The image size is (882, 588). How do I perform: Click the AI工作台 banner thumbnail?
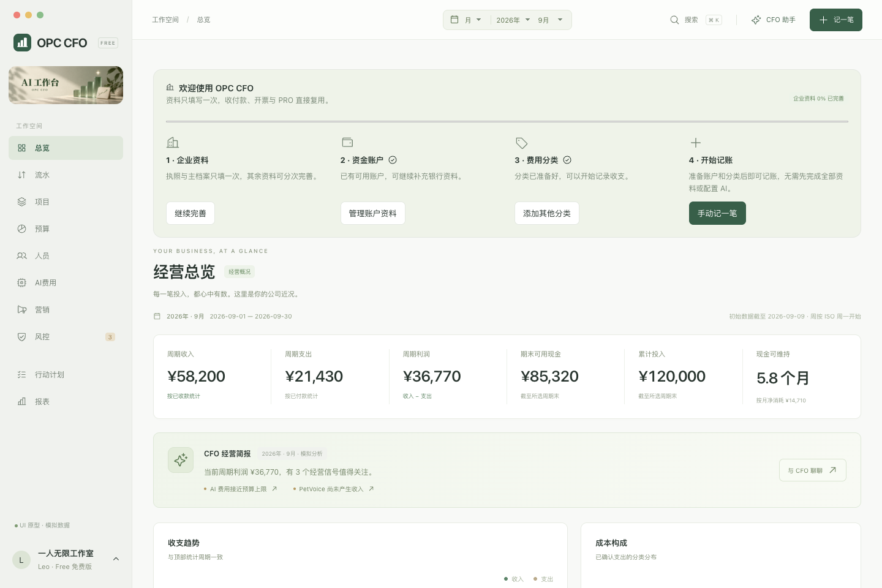pyautogui.click(x=66, y=85)
